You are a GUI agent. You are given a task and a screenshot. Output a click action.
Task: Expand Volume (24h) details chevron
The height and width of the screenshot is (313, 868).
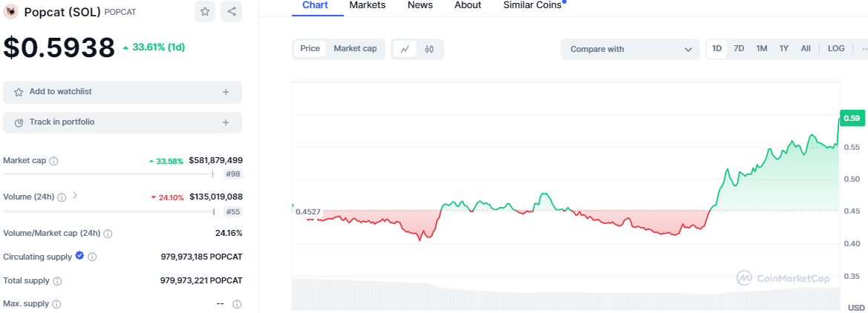pos(75,195)
